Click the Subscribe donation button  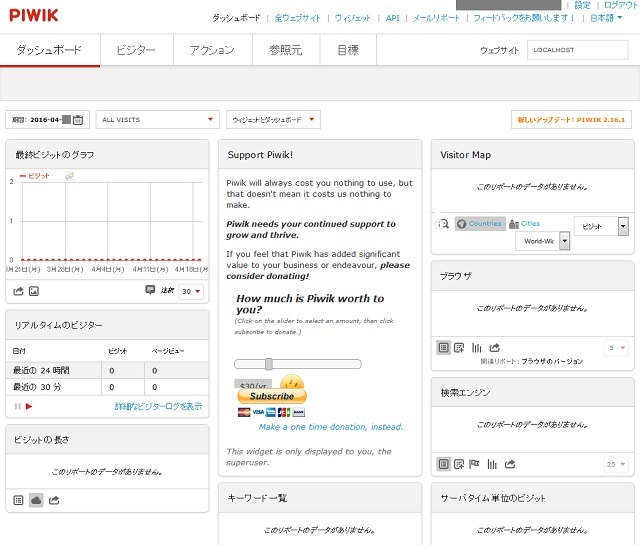pos(272,396)
